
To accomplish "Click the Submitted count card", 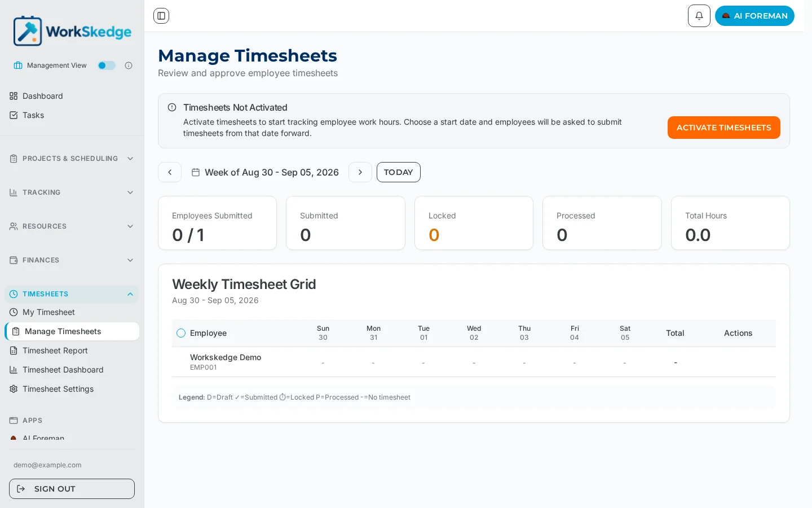I will click(x=346, y=223).
